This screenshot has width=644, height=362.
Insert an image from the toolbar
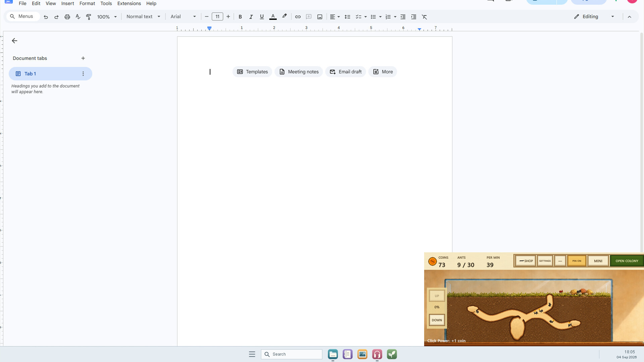320,17
